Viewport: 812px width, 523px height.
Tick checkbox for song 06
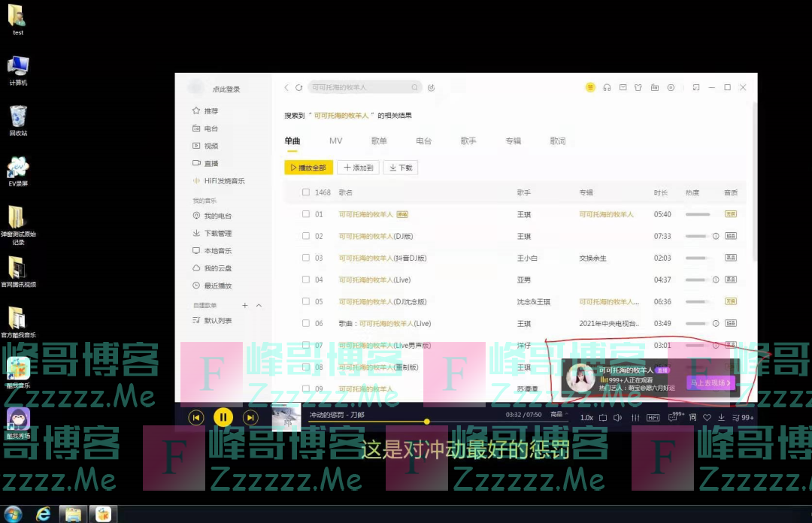[306, 322]
